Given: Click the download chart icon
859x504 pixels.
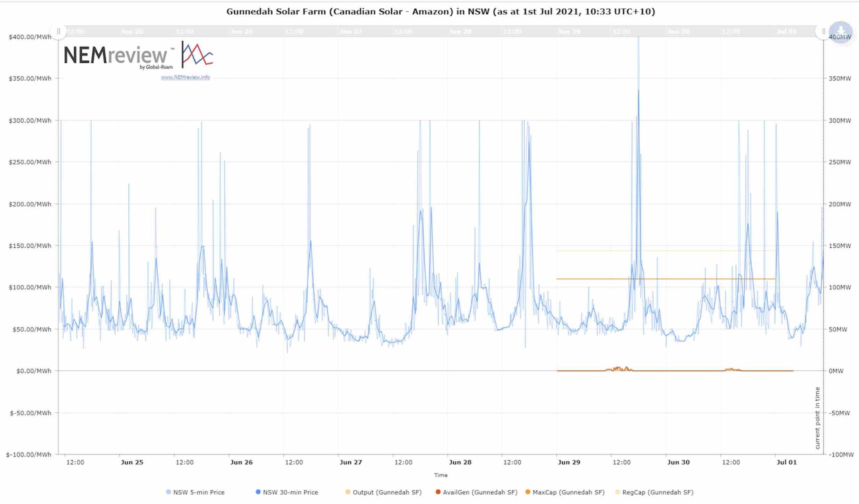Looking at the screenshot, I should click(841, 32).
